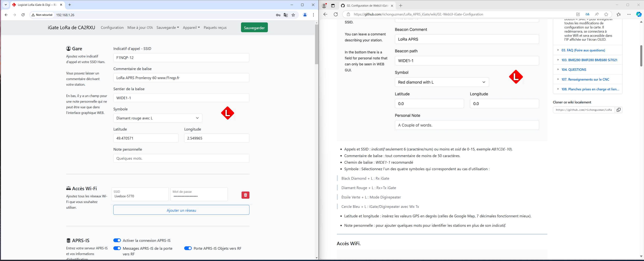Open the Edge tab actions menu icon
Image resolution: width=644 pixels, height=261 pixels.
[x=333, y=5]
